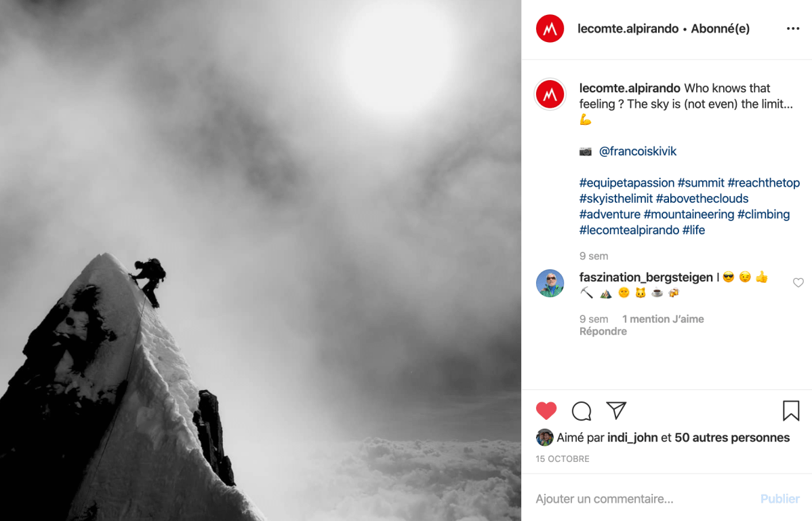Submit the comment with Publier
Image resolution: width=812 pixels, height=521 pixels.
[x=780, y=499]
